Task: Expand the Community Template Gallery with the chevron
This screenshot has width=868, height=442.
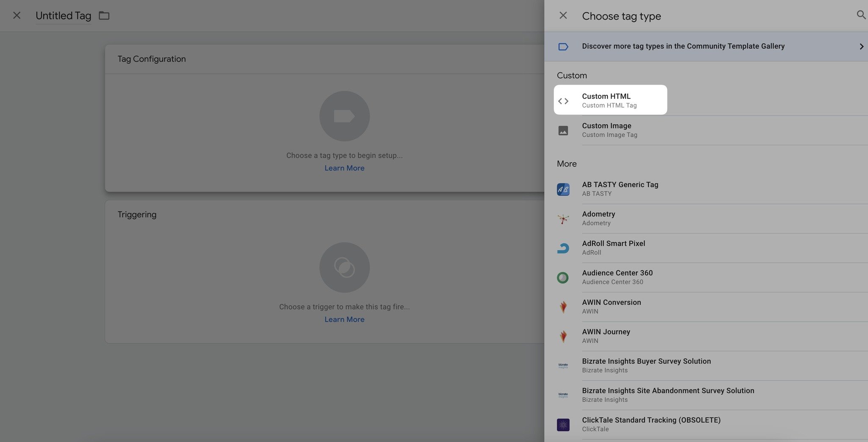Action: click(x=861, y=47)
